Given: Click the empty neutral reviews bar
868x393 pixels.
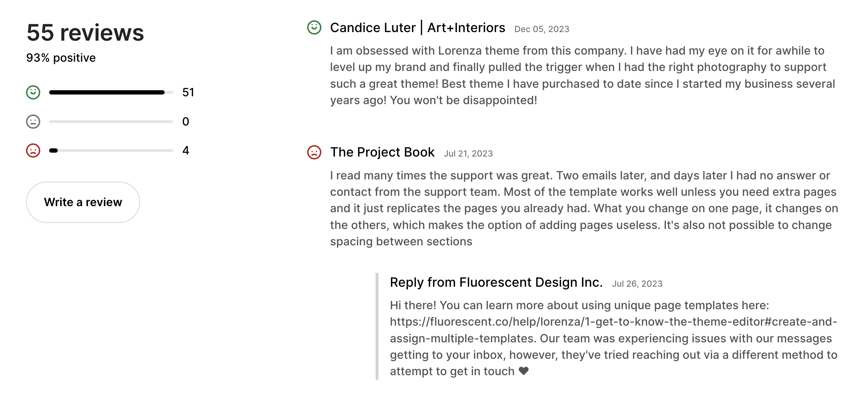Looking at the screenshot, I should click(x=107, y=121).
